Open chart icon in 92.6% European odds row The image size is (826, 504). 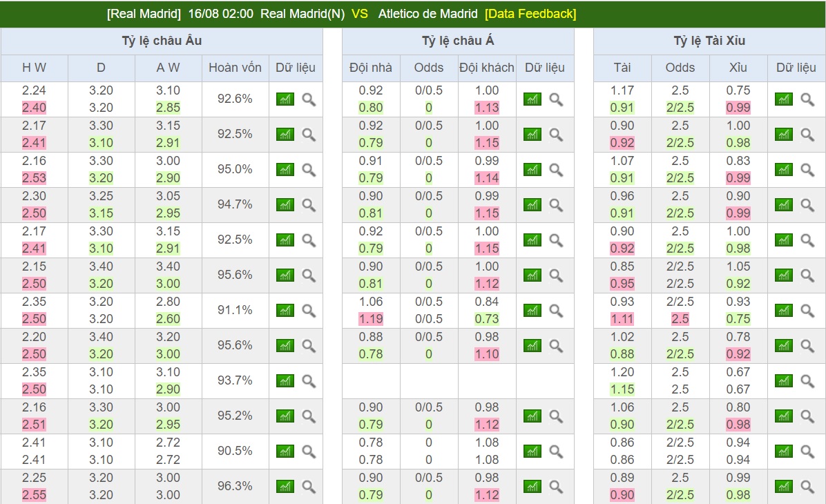(x=285, y=99)
